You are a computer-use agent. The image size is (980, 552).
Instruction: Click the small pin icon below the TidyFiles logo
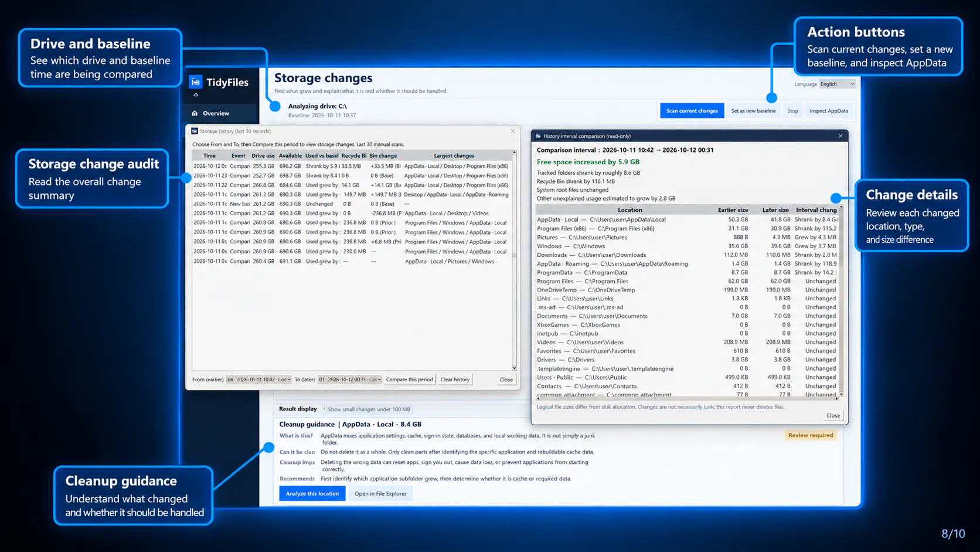coord(196,94)
